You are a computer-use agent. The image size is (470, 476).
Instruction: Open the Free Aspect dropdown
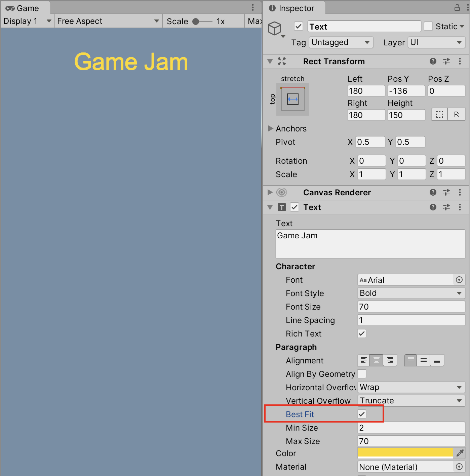(x=108, y=21)
